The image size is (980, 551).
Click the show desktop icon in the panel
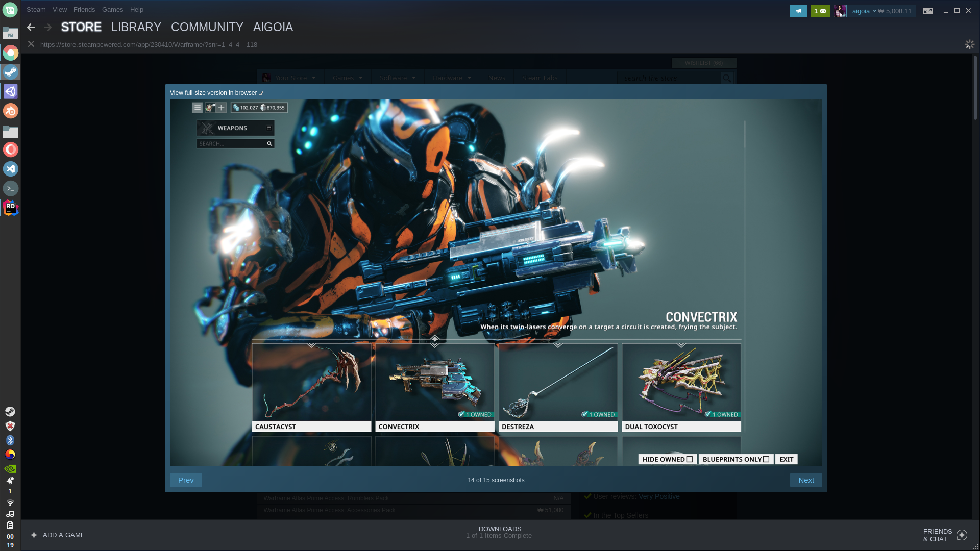10,33
